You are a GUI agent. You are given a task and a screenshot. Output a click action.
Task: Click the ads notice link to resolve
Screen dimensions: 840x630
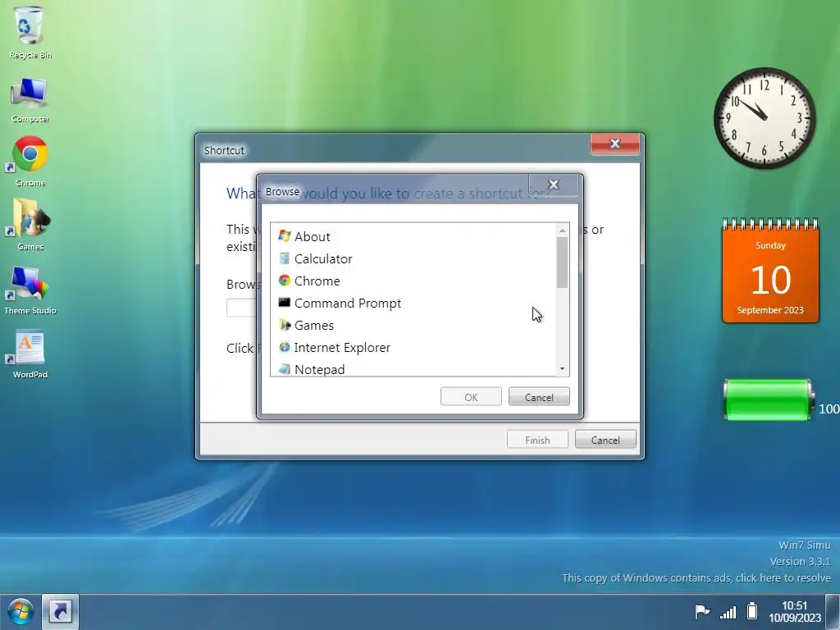(x=696, y=577)
